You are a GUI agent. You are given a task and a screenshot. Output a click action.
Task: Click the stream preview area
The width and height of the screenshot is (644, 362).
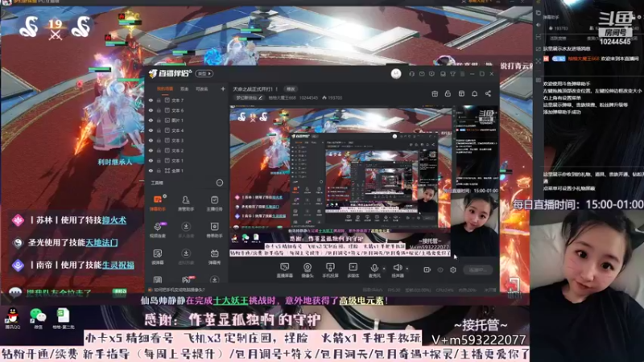(365, 182)
